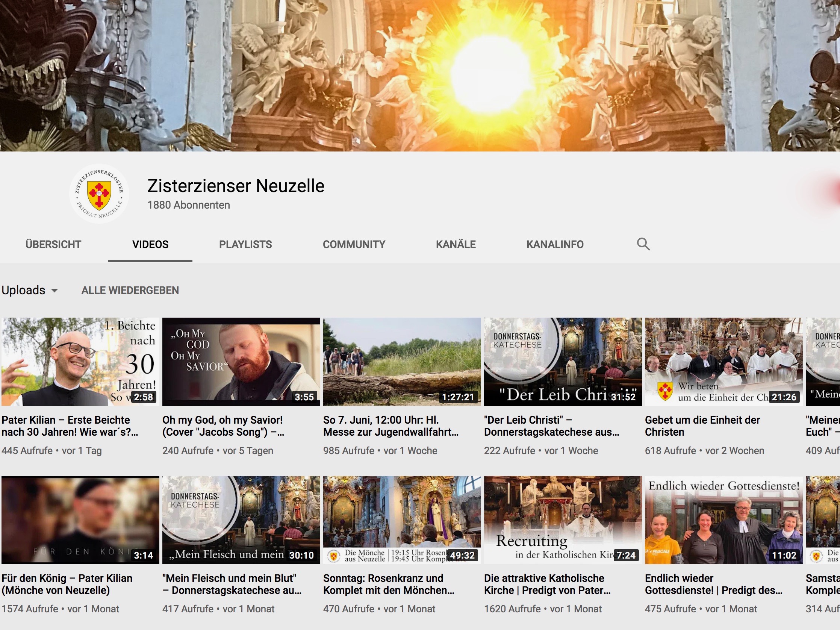The height and width of the screenshot is (630, 840).
Task: Open the channel search magnifier icon
Action: [643, 244]
